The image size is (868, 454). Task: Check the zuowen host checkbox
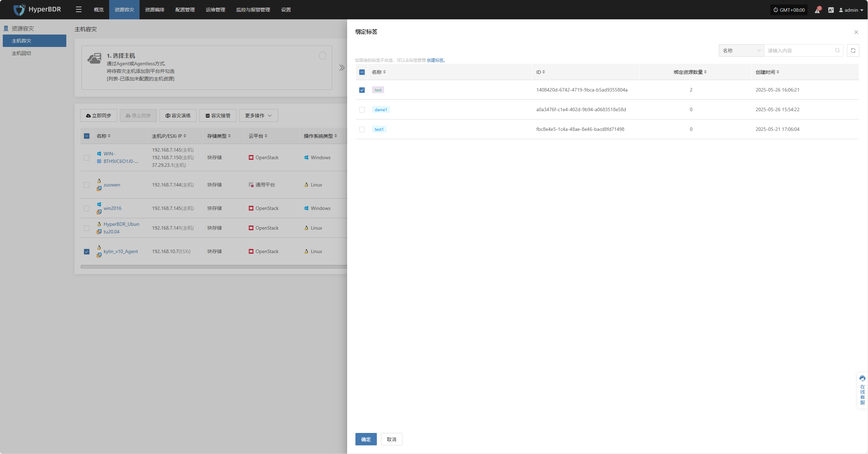click(x=87, y=185)
